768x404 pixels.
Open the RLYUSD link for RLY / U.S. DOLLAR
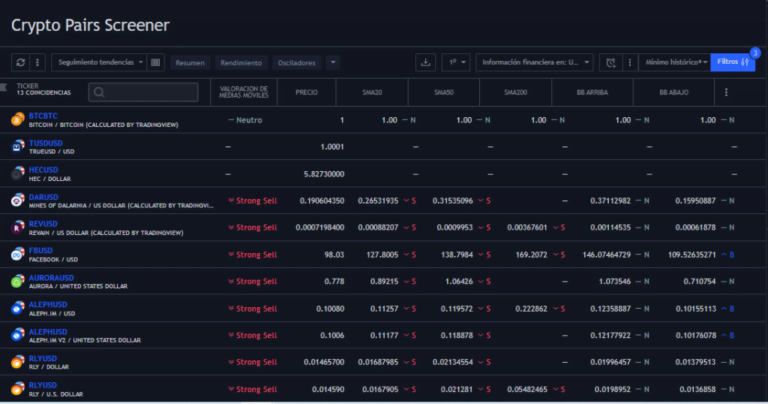click(43, 385)
